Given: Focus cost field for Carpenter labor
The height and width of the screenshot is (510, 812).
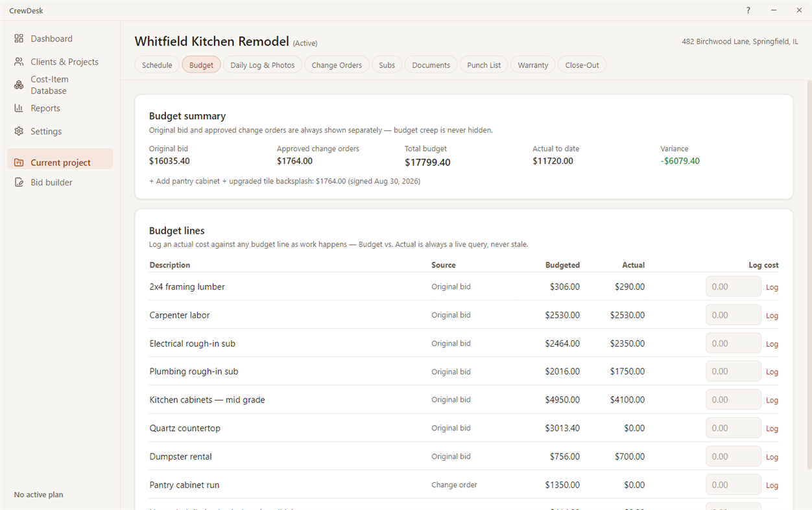Looking at the screenshot, I should (x=734, y=315).
